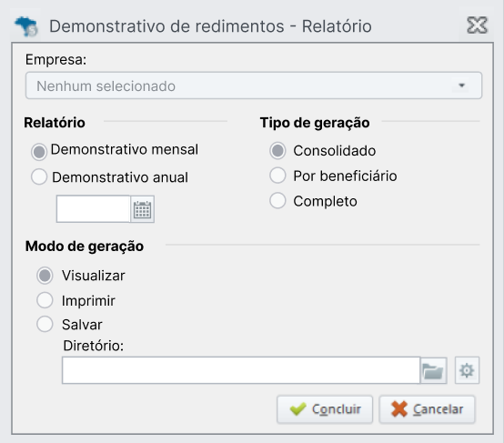
Task: Select Demonstrativo mensal radio option
Action: click(x=39, y=152)
